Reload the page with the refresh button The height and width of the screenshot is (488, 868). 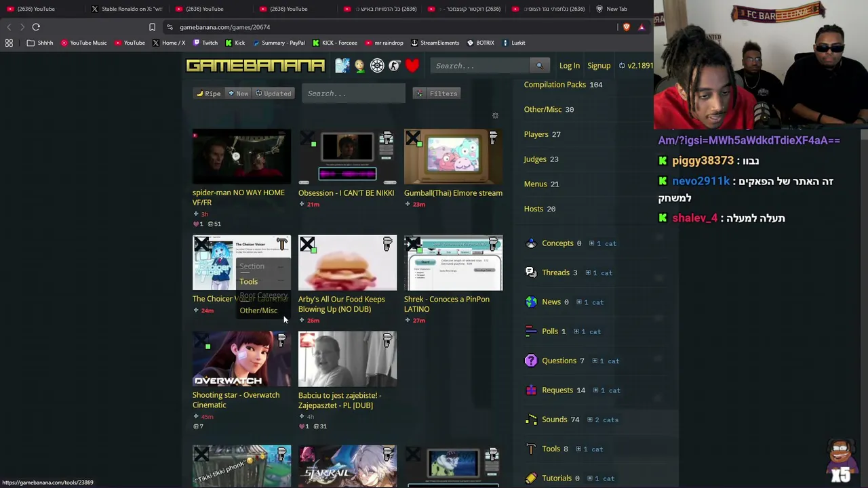pyautogui.click(x=36, y=27)
